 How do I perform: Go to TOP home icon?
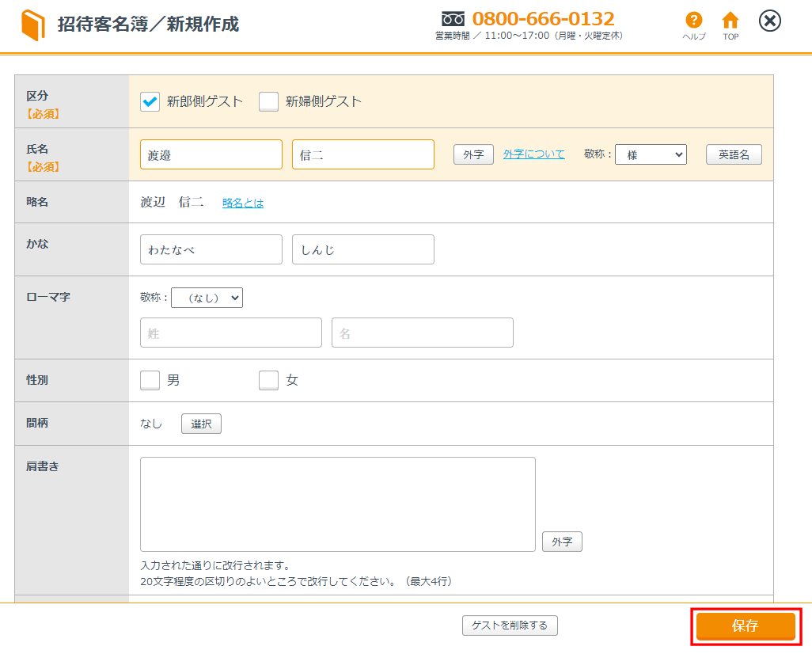tap(730, 21)
